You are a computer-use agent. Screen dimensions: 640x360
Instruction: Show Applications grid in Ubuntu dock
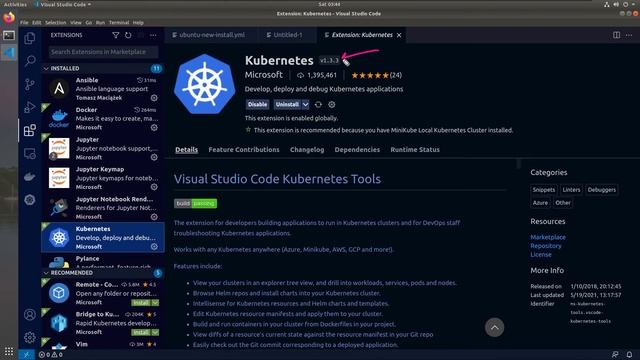9,351
